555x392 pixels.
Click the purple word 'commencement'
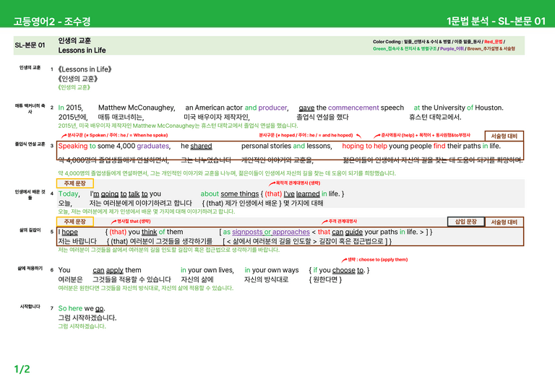click(353, 108)
